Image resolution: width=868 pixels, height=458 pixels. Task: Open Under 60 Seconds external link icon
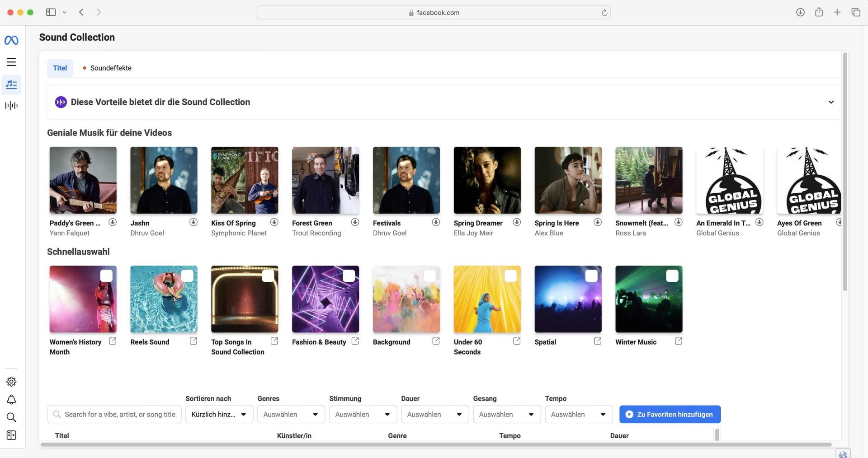coord(517,341)
